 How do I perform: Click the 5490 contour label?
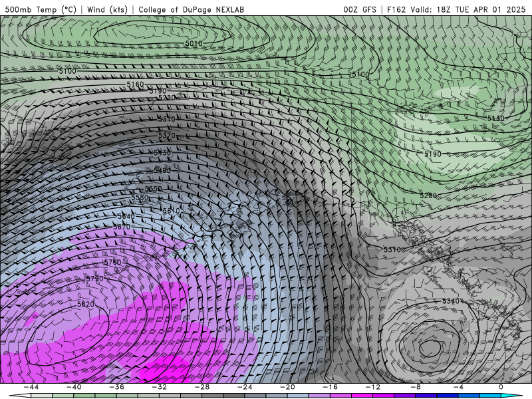click(x=162, y=170)
